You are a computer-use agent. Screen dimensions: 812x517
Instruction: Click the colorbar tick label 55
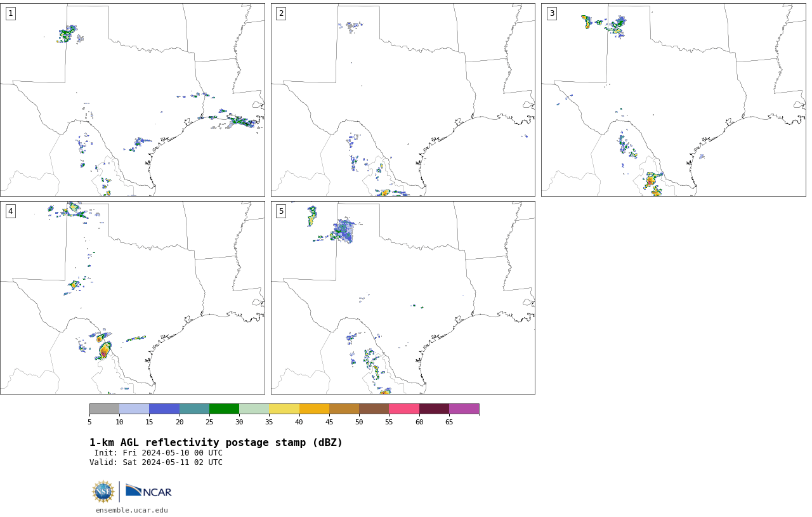tap(389, 422)
